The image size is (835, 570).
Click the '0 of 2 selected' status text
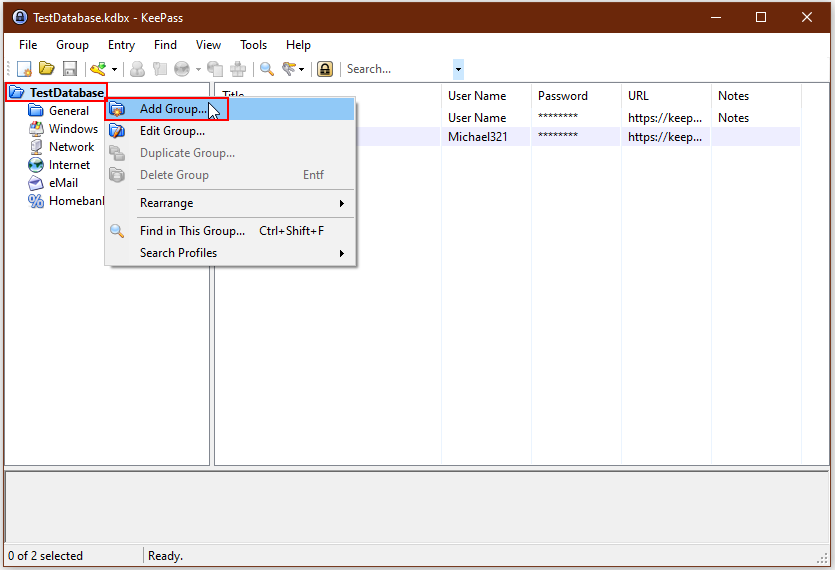pyautogui.click(x=45, y=556)
